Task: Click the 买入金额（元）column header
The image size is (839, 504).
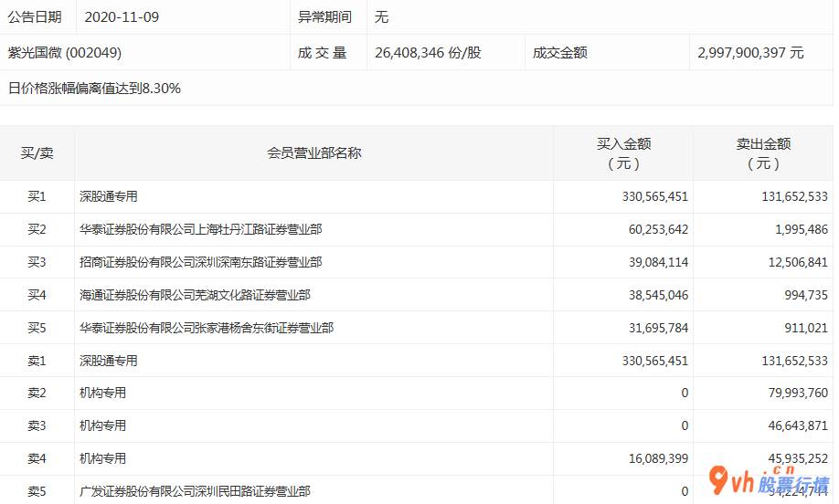Action: 623,153
